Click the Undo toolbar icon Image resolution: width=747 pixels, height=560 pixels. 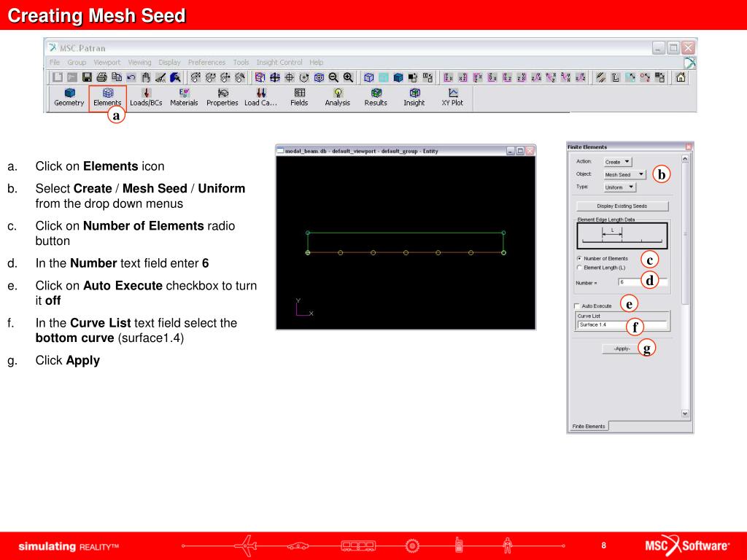[131, 77]
